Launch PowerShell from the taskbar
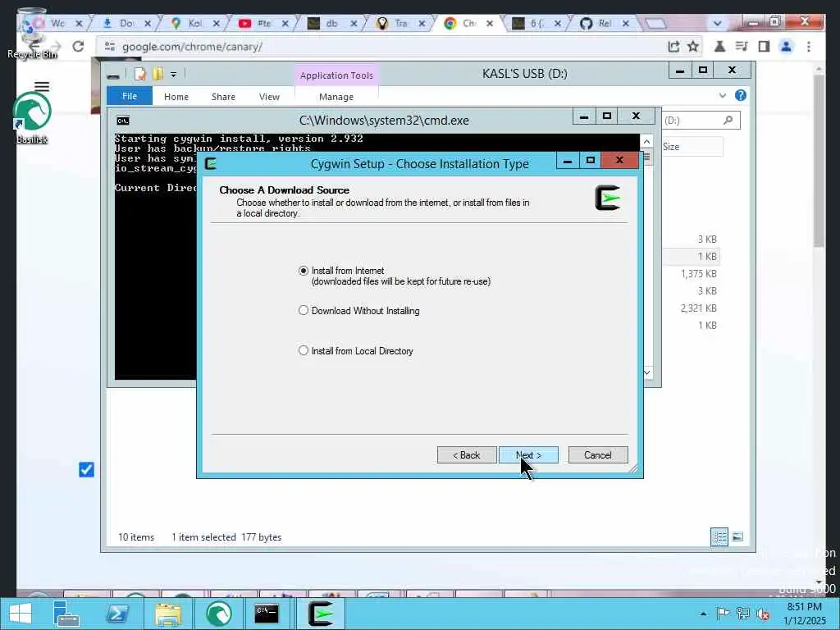840x630 pixels. [117, 614]
